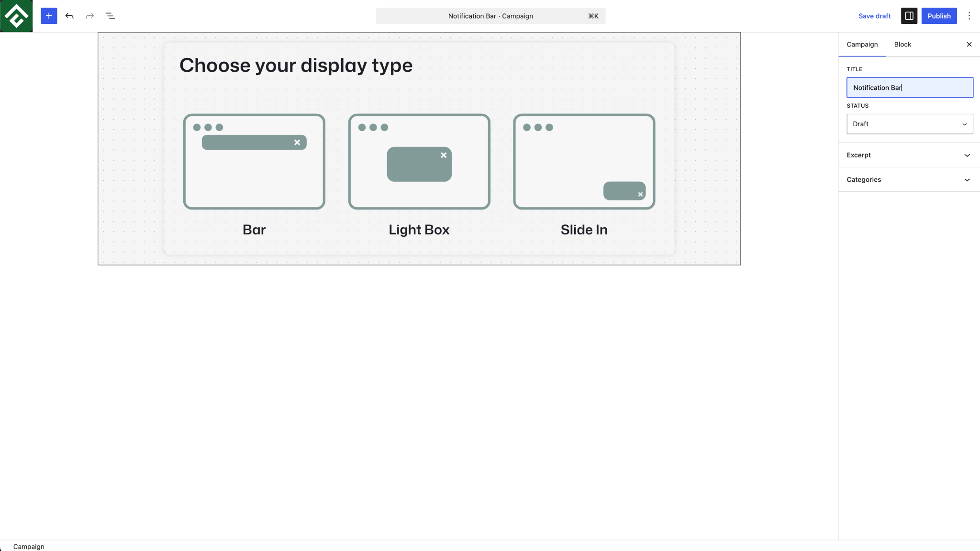Open the Notification Bar command palette

point(490,16)
